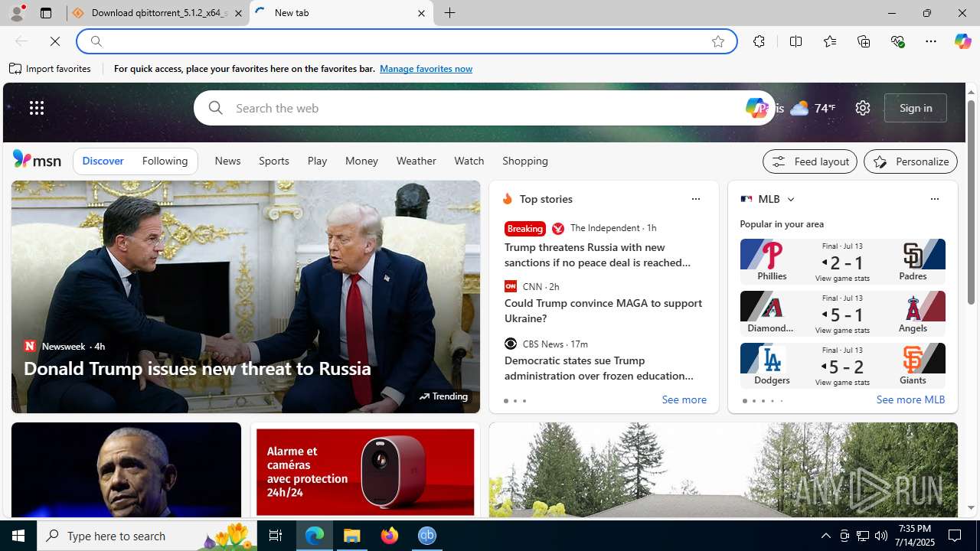Open the Extensions puzzle icon

[759, 41]
